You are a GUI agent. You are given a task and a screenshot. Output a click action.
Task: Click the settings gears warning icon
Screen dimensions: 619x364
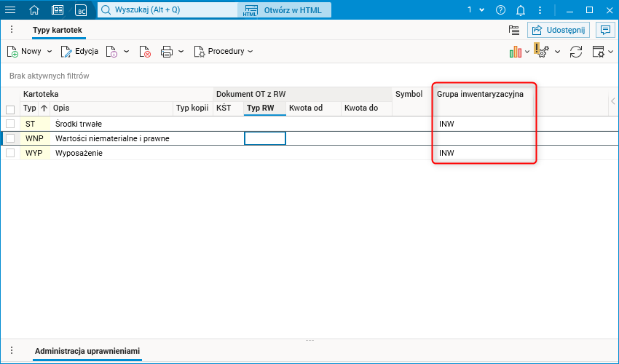pyautogui.click(x=542, y=50)
